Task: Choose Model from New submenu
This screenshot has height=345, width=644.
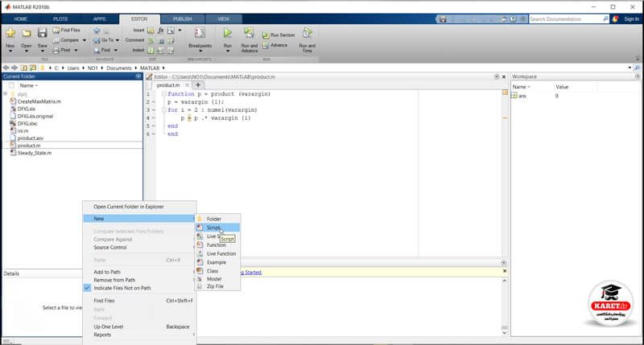Action: coord(217,278)
